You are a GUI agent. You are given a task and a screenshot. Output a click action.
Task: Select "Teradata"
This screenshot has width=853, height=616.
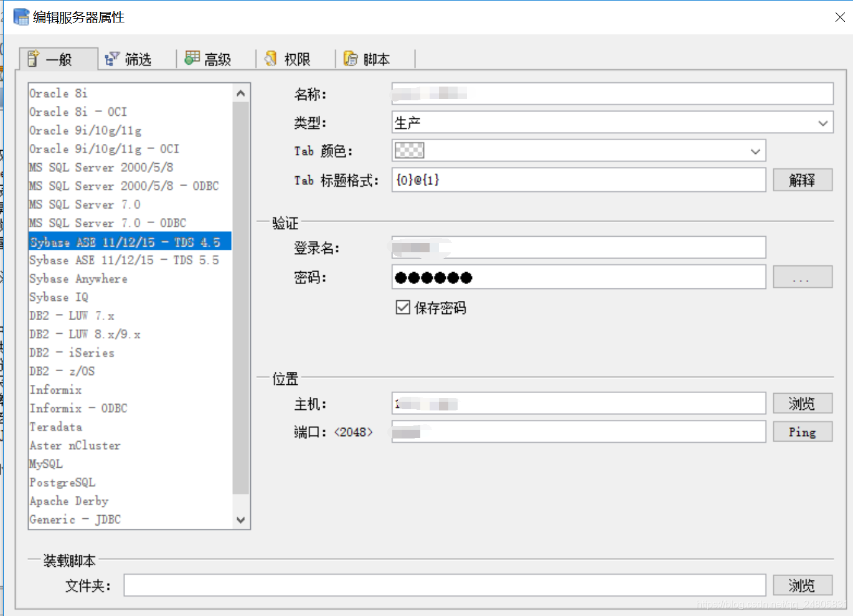(130, 427)
